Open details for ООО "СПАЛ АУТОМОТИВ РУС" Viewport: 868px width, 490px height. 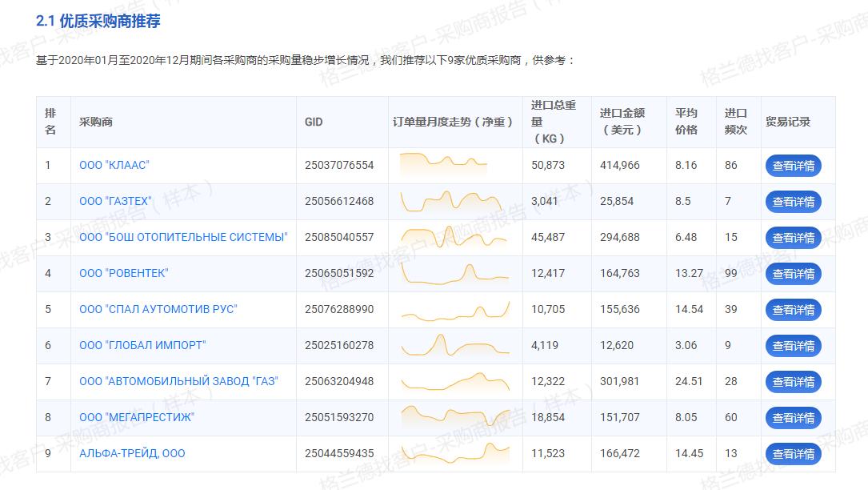point(793,309)
